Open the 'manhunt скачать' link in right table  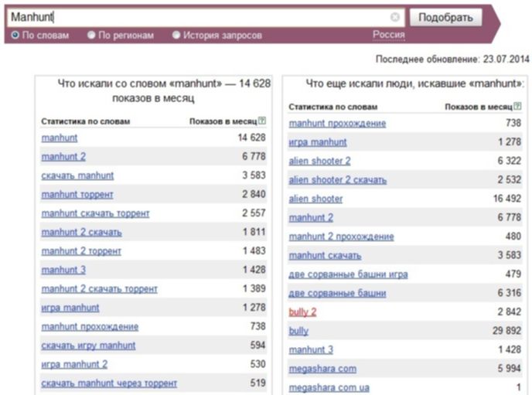point(325,255)
